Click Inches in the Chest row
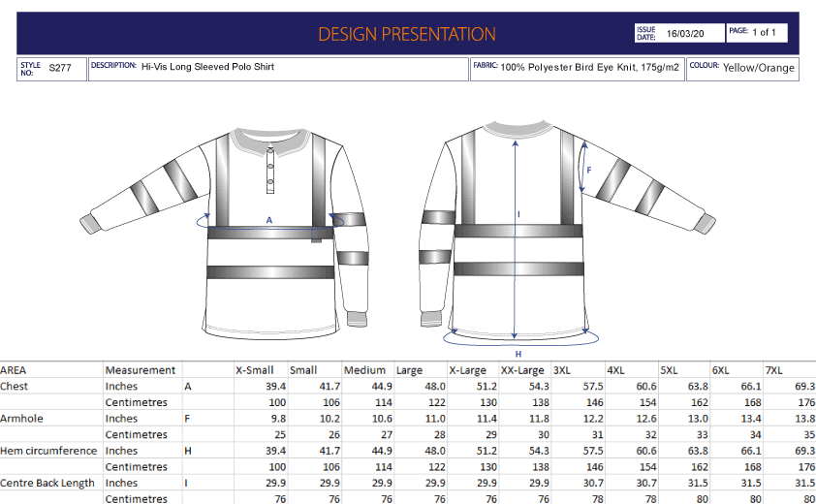816x504 pixels. coord(121,387)
